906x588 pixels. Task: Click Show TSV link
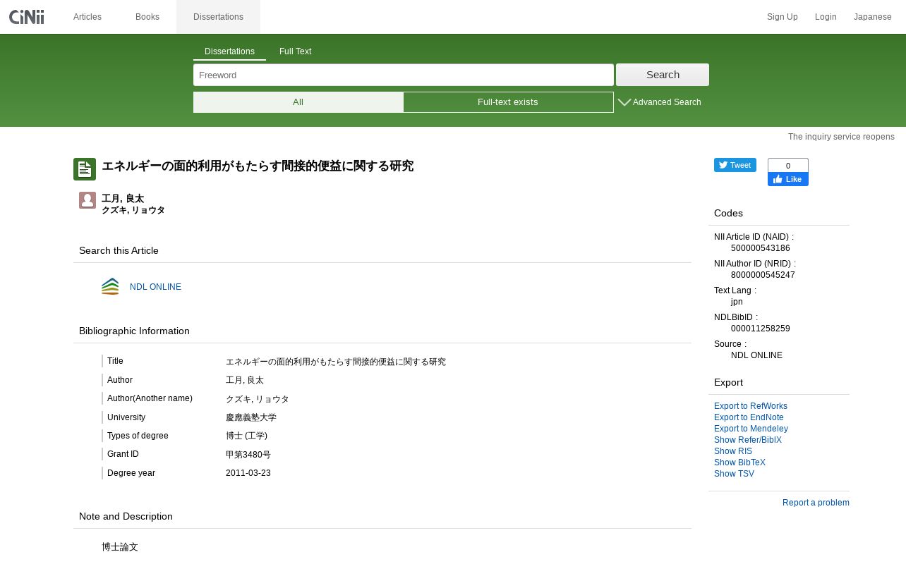click(x=734, y=474)
